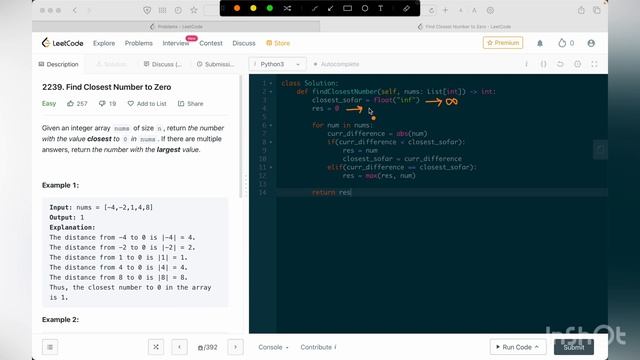Click the curly braces format code icon
Screen dimensions: 640x360
tap(543, 64)
